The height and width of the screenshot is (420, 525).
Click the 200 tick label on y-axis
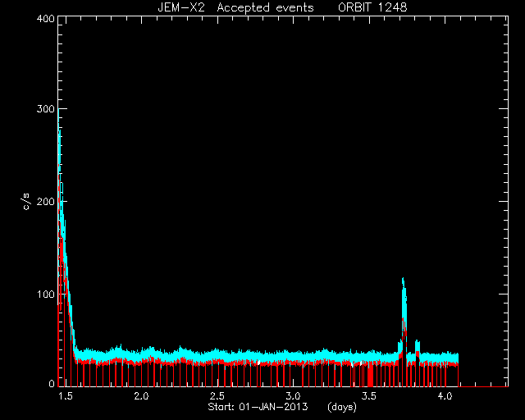click(45, 202)
